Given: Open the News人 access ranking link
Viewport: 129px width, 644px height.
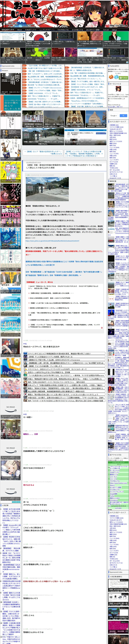Looking at the screenshot, I should point(112,485).
